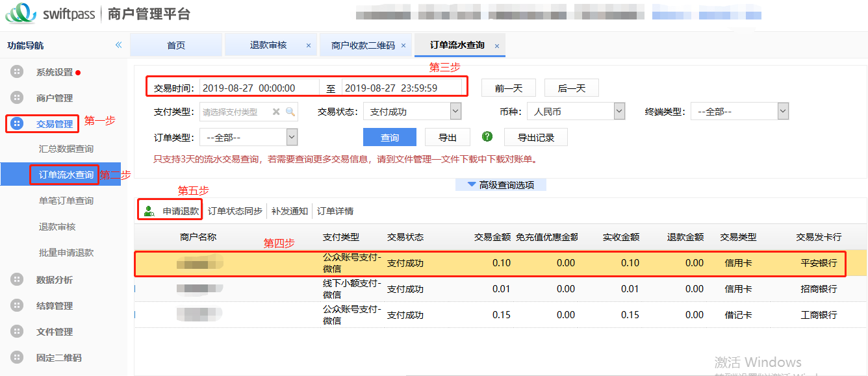Image resolution: width=868 pixels, height=376 pixels.
Task: Clear 支付类型 using the X icon
Action: click(x=276, y=112)
